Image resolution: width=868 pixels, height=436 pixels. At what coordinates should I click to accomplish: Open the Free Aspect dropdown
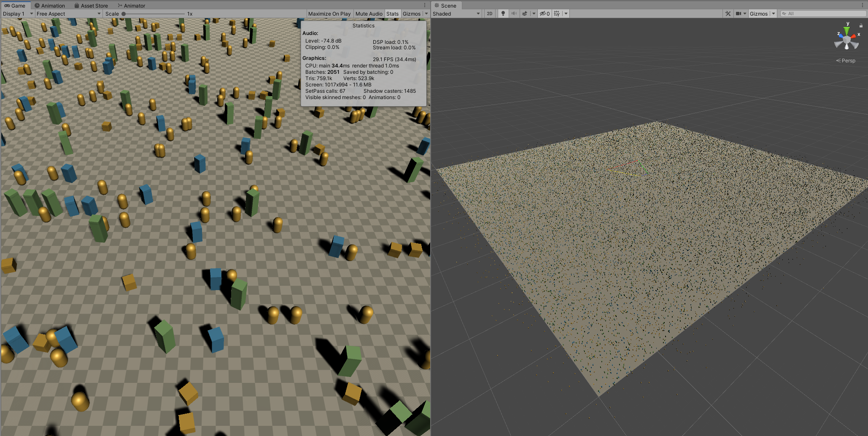(69, 13)
